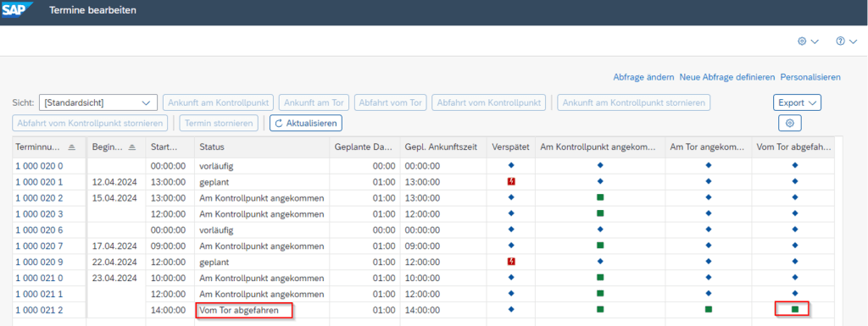Open appointment link 1 000 021 2

39,310
